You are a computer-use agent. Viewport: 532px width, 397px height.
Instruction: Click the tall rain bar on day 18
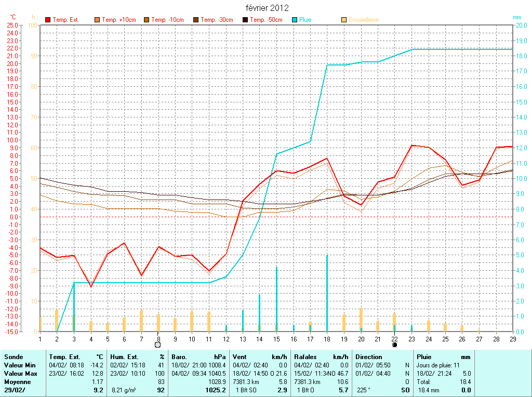327,293
